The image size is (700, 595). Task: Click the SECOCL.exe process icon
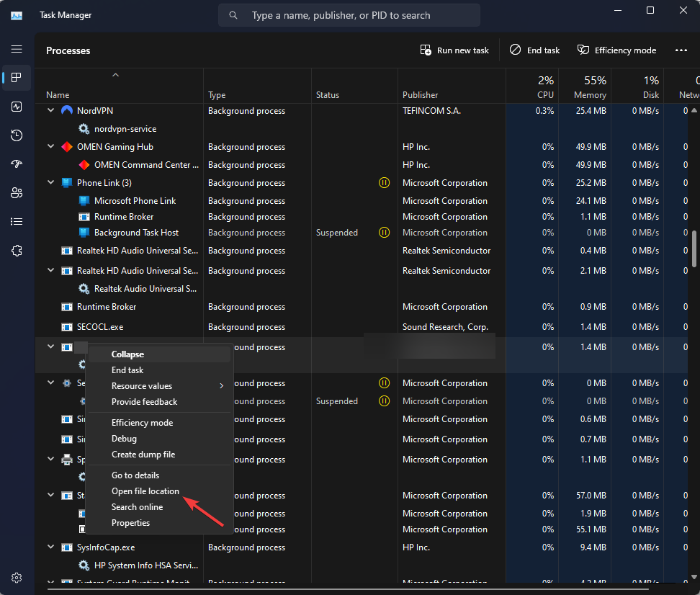pos(67,327)
